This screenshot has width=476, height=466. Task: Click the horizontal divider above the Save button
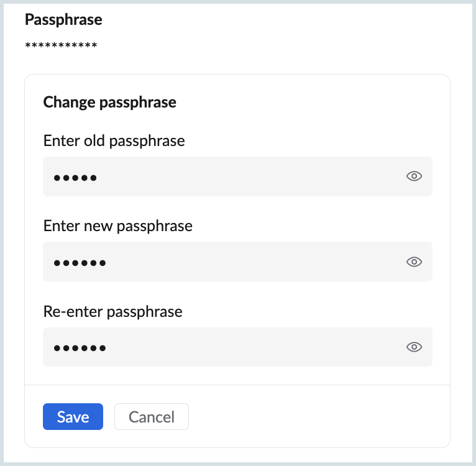(x=237, y=385)
